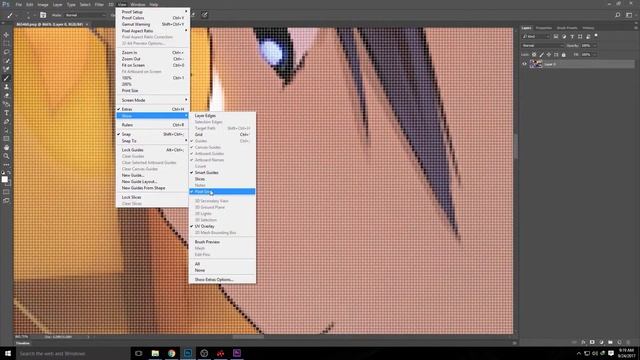The height and width of the screenshot is (360, 640).
Task: Switch to the Properties panel tab
Action: tap(544, 28)
